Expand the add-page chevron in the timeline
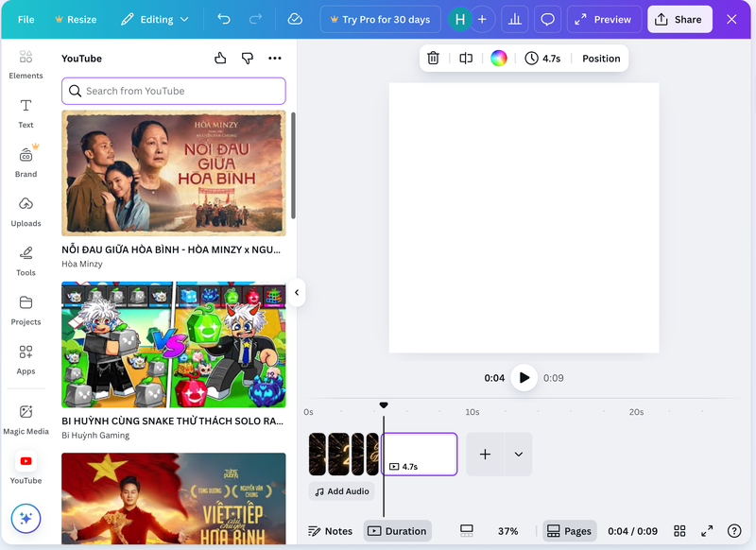Screen dimensions: 756x550 click(518, 455)
